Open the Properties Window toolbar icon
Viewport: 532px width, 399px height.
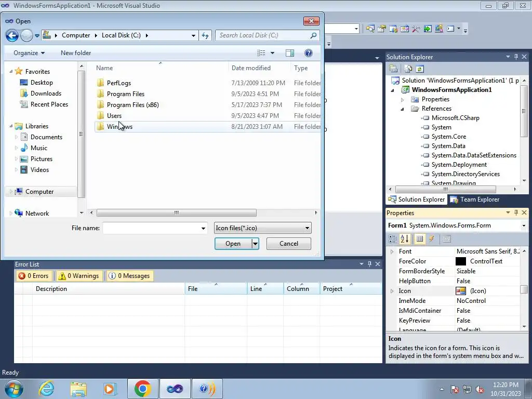pyautogui.click(x=382, y=29)
